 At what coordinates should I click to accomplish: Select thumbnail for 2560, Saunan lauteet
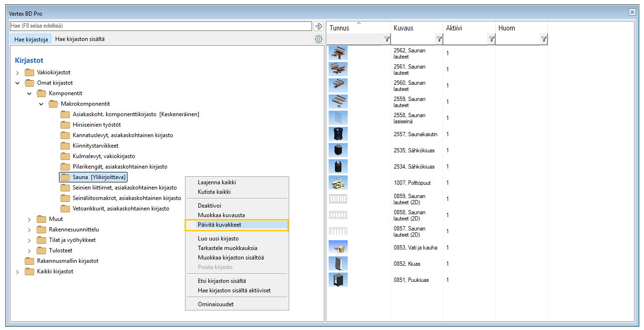click(338, 86)
